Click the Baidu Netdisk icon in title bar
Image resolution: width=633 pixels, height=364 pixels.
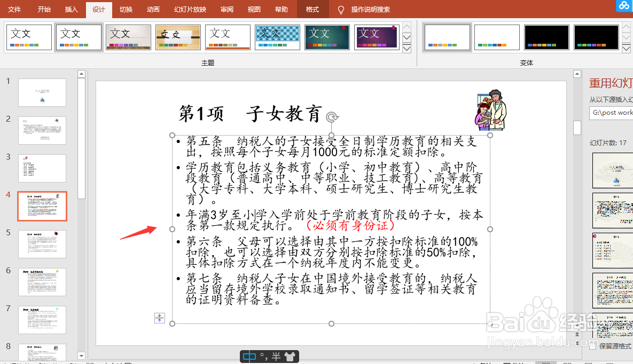tap(624, 6)
